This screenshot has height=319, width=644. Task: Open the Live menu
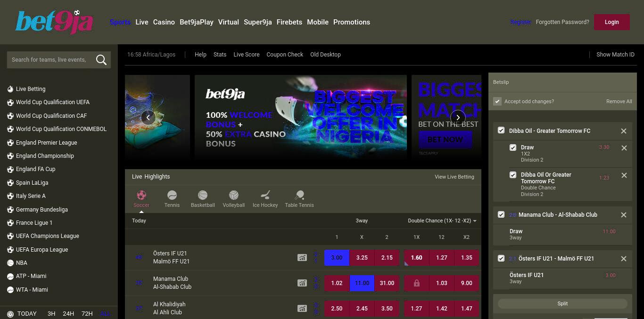[142, 22]
